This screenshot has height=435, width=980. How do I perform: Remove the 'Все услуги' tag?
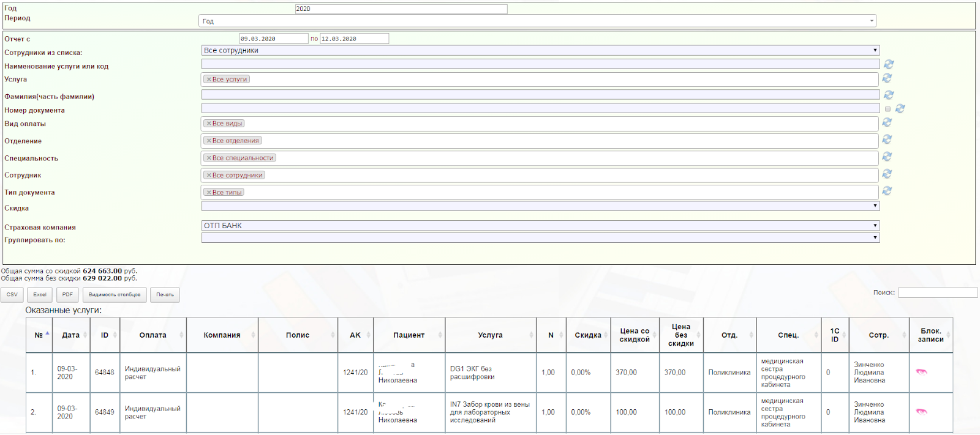point(209,80)
